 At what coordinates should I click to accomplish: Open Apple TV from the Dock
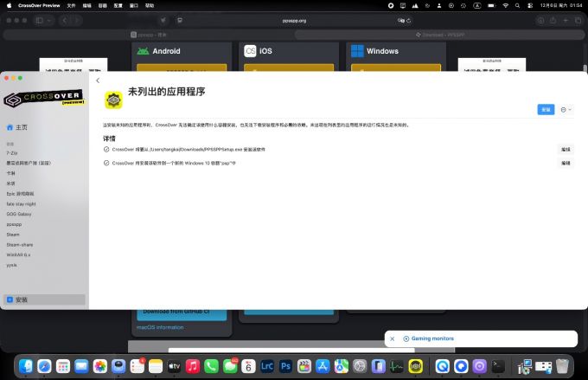pyautogui.click(x=175, y=366)
